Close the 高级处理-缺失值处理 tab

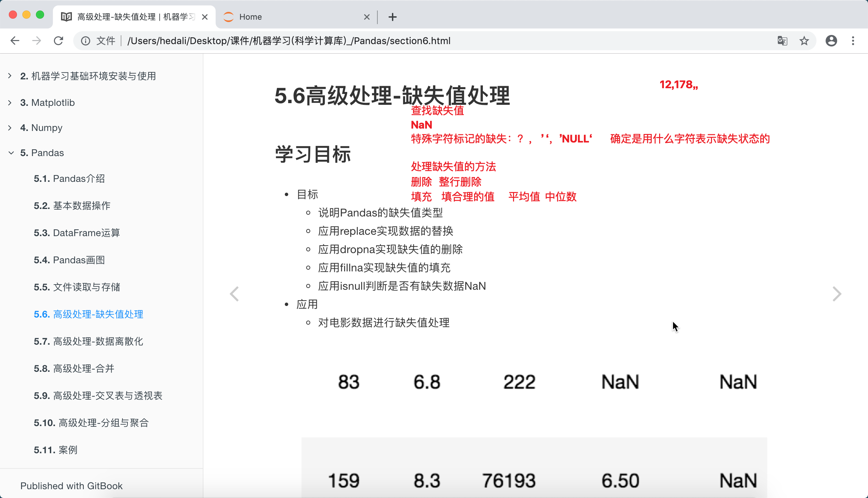(205, 17)
